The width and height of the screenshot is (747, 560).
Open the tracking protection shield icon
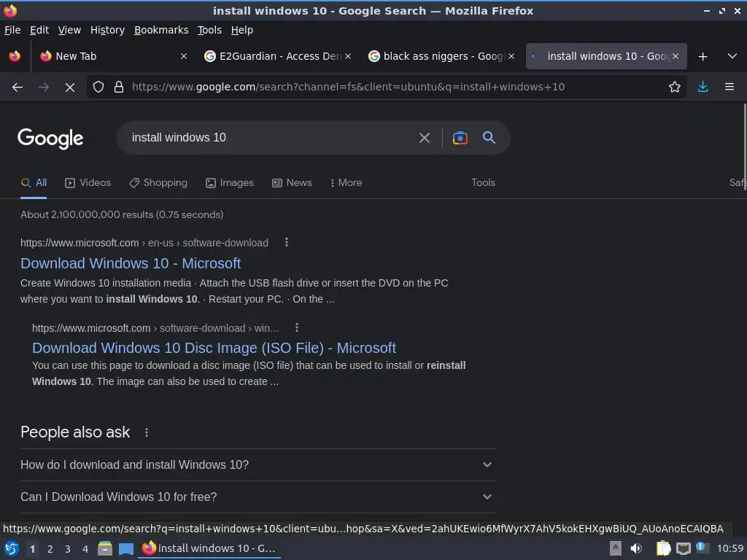98,87
